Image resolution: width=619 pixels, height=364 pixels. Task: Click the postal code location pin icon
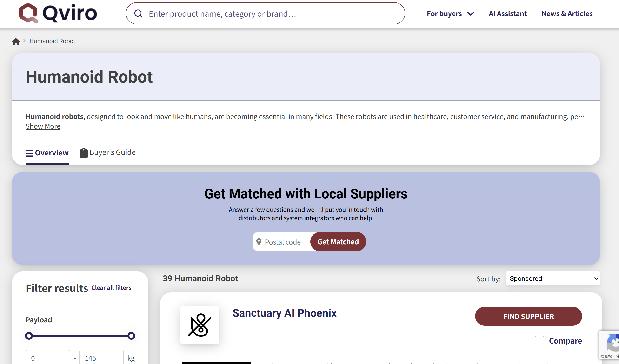click(x=258, y=242)
